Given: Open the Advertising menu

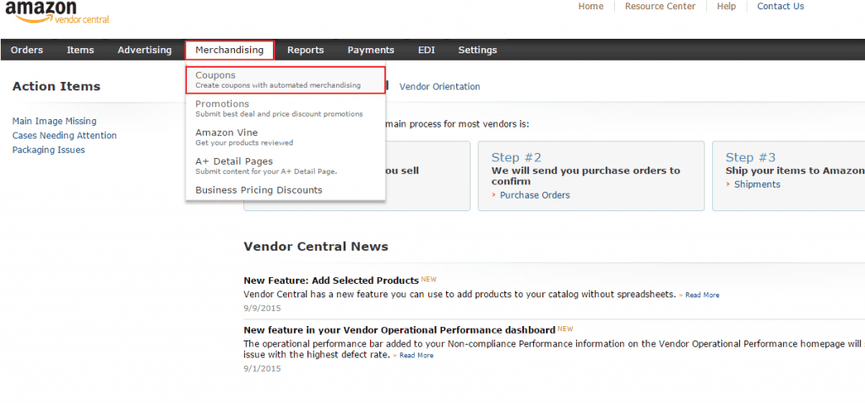Looking at the screenshot, I should tap(145, 50).
